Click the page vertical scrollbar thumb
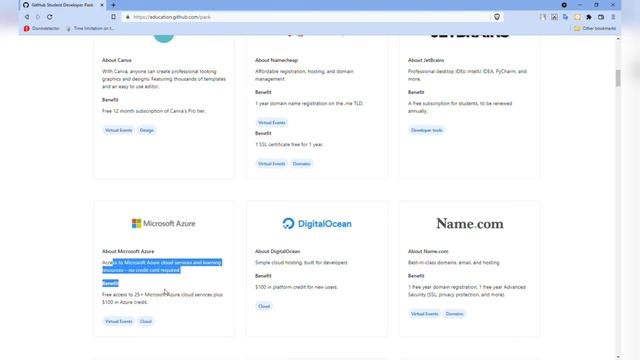 (x=618, y=78)
